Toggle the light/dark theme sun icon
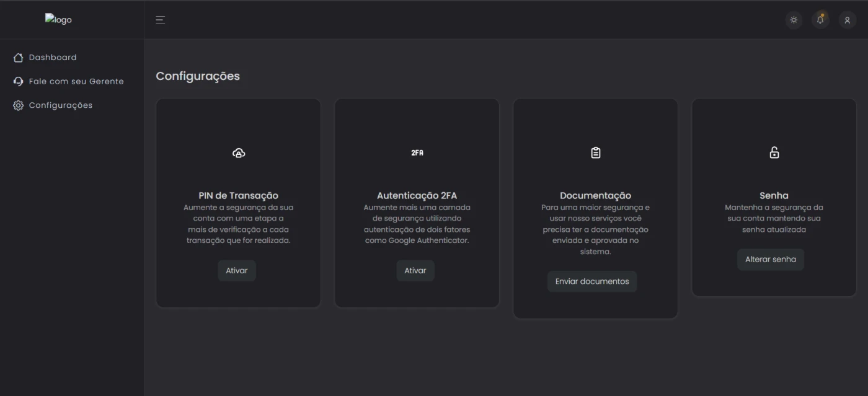Screen dimensions: 868x396 [x=794, y=20]
